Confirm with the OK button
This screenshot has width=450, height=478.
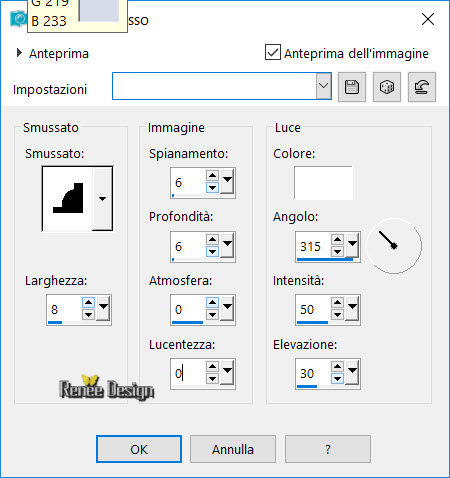click(139, 449)
